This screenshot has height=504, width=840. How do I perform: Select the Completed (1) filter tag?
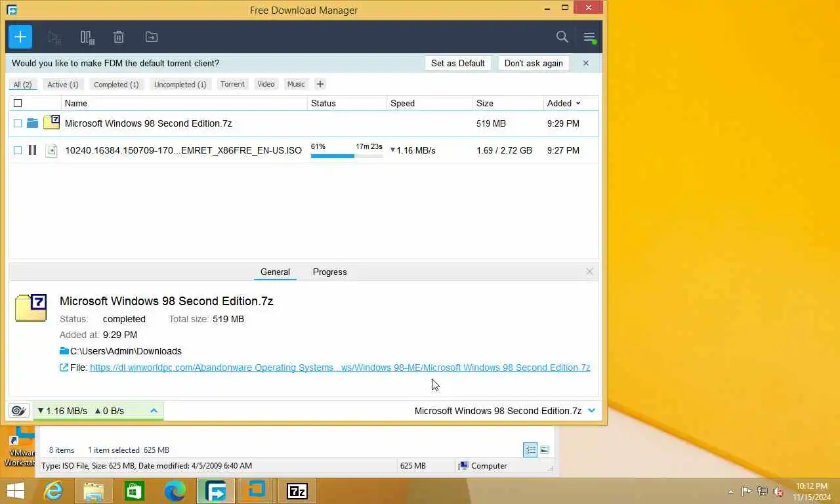tap(116, 84)
